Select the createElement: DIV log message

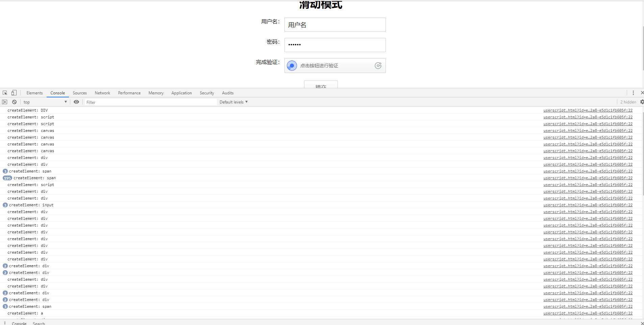[28, 110]
